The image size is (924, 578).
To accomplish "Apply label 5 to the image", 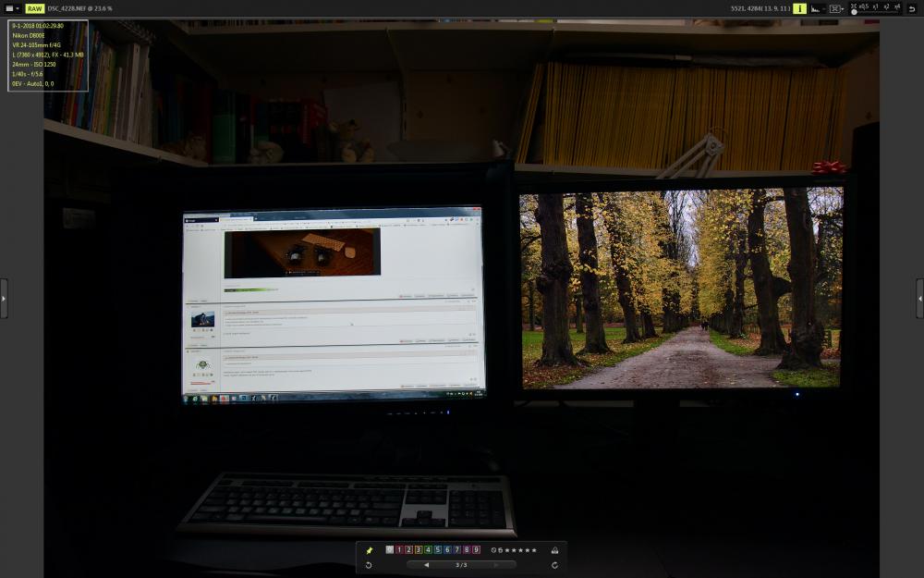I will 438,549.
